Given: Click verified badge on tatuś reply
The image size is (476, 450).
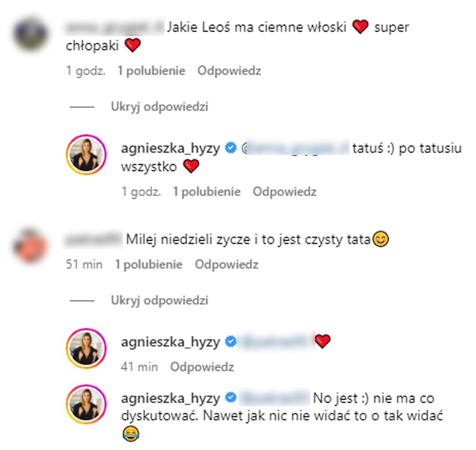Looking at the screenshot, I should point(231,148).
